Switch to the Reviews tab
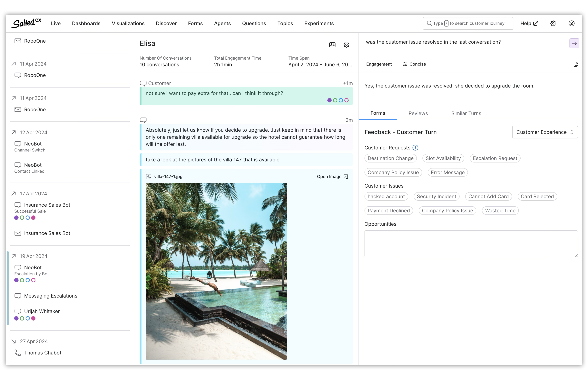Viewport: 588px width, 370px height. (418, 113)
